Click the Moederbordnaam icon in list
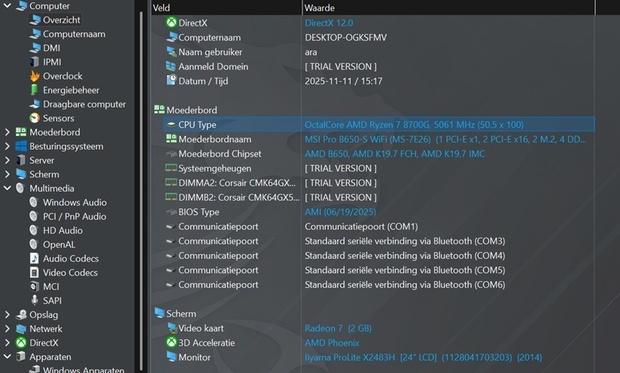This screenshot has width=620, height=373. (171, 139)
